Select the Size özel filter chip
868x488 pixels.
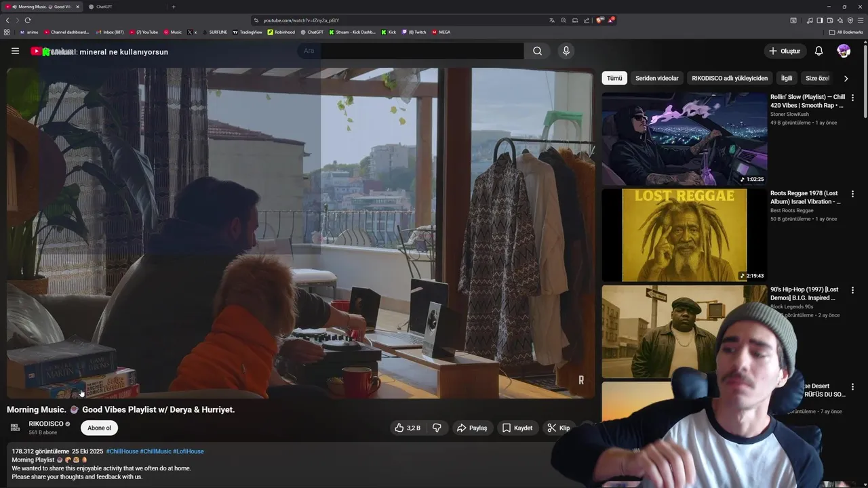(817, 78)
